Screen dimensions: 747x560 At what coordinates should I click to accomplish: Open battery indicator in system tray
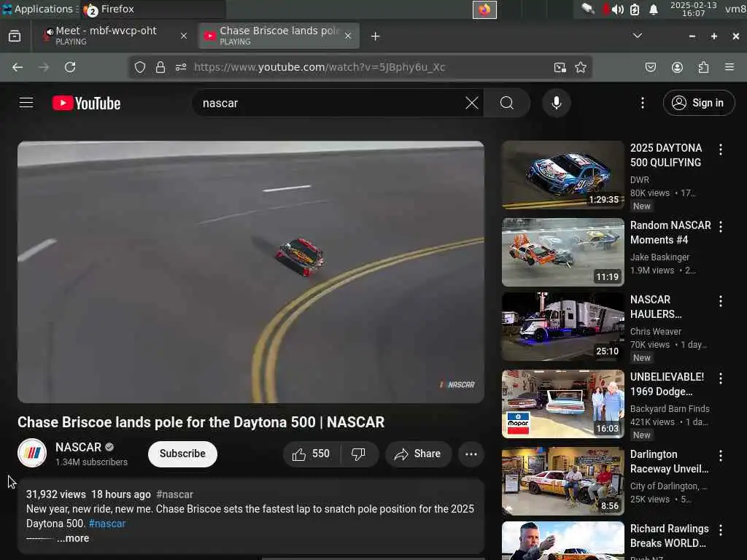pyautogui.click(x=635, y=9)
